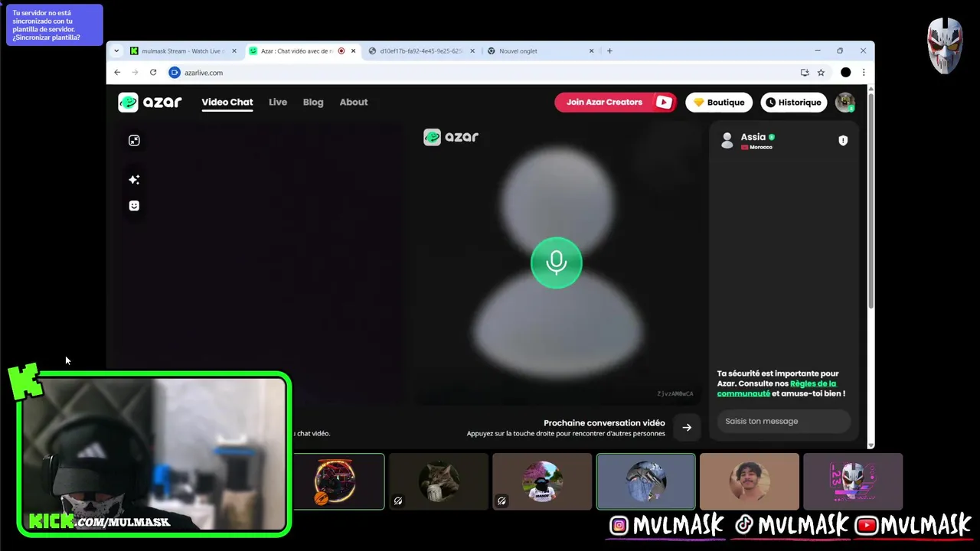
Task: Go back with the browser back arrow
Action: pos(117,73)
